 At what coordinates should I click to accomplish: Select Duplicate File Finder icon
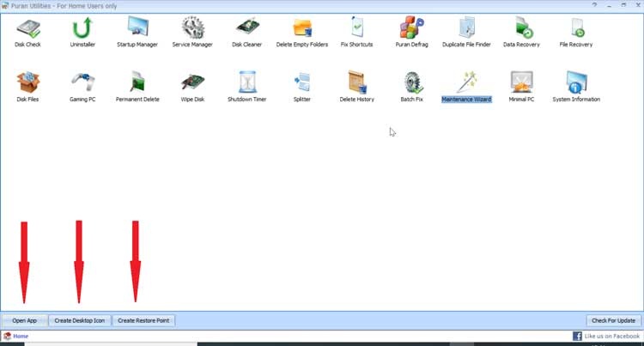pyautogui.click(x=466, y=27)
